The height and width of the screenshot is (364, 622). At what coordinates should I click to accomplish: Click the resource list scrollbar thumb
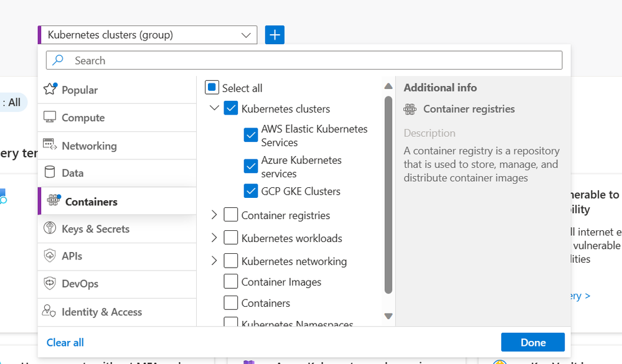coord(389,195)
